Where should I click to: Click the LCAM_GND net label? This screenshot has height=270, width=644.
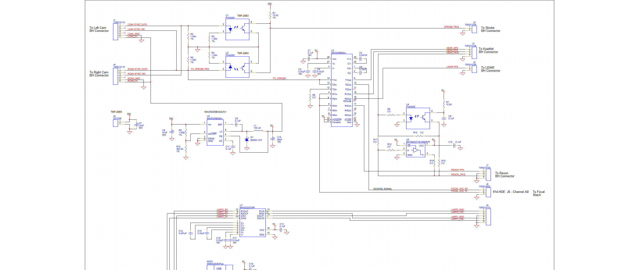pyautogui.click(x=133, y=34)
